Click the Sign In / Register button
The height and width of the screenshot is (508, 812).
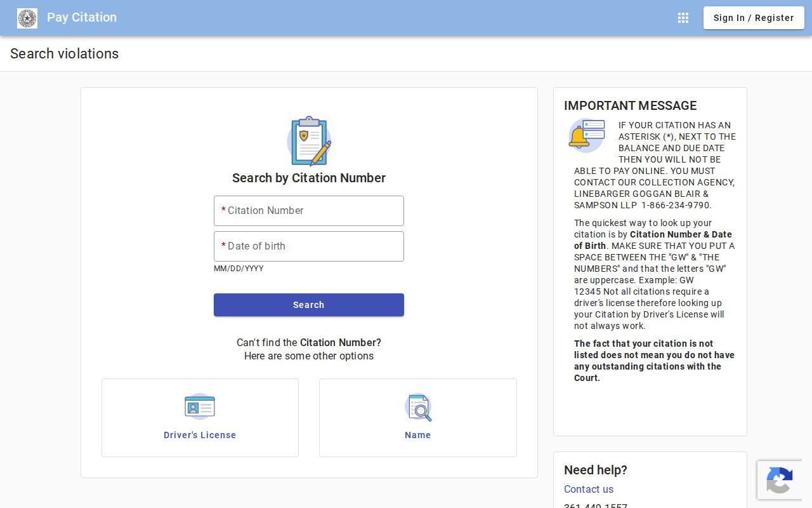[754, 18]
